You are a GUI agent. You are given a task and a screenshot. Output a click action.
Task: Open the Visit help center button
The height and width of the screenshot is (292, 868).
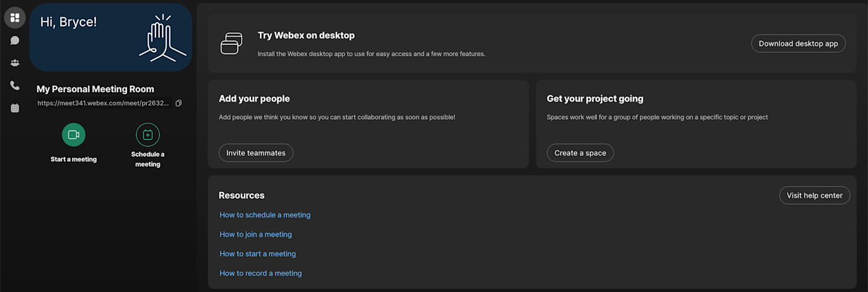click(814, 195)
